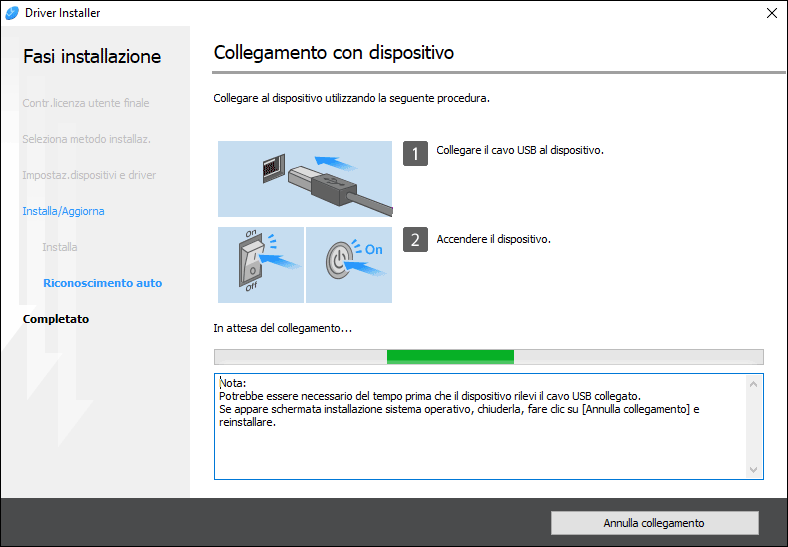Click 'Collegare al dispositivo utilizzando la seguente procedura.' text

(351, 99)
